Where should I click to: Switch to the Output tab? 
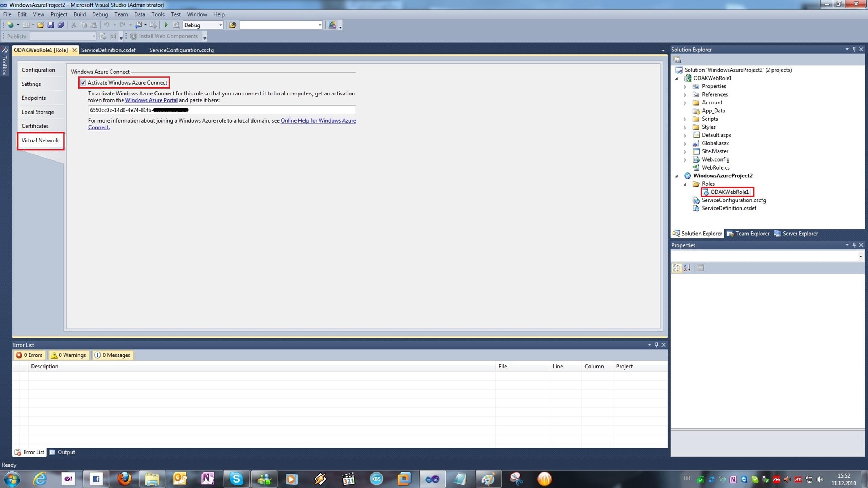[x=62, y=452]
